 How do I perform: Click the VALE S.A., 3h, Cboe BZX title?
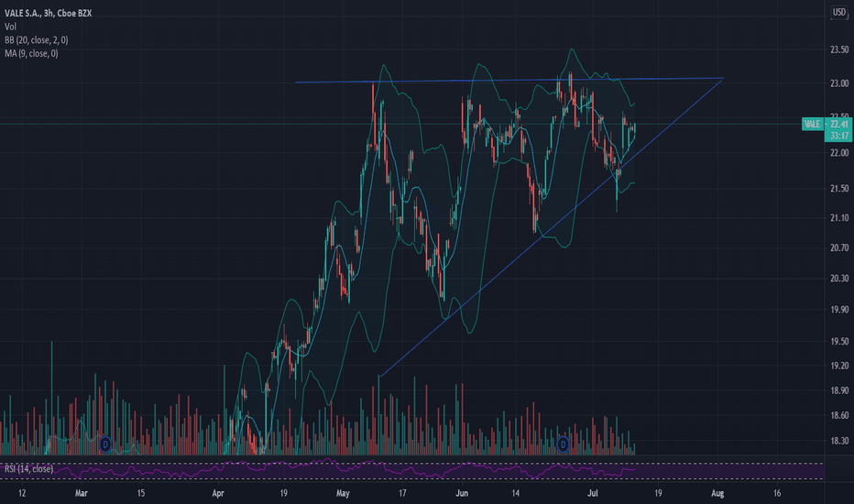[48, 13]
